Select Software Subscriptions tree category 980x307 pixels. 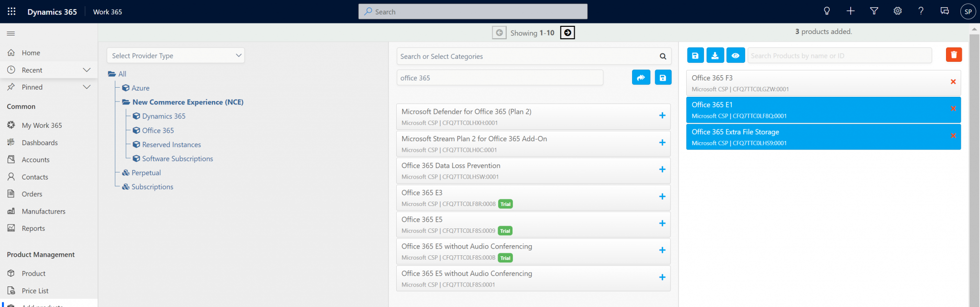point(173,159)
